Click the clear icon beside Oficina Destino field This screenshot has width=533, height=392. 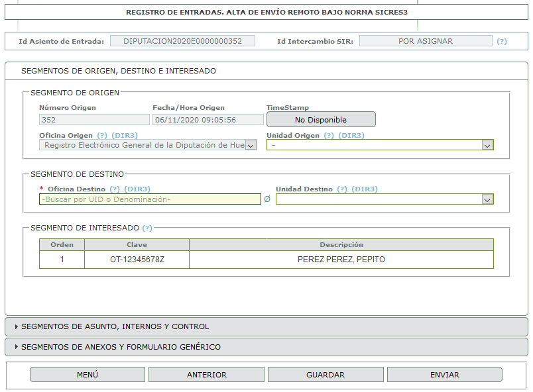point(267,199)
